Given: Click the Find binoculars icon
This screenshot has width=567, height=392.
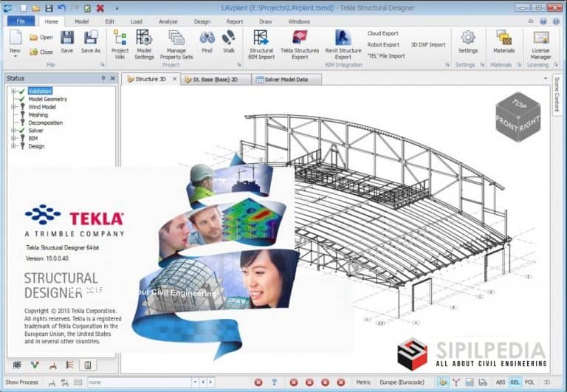Looking at the screenshot, I should [207, 37].
